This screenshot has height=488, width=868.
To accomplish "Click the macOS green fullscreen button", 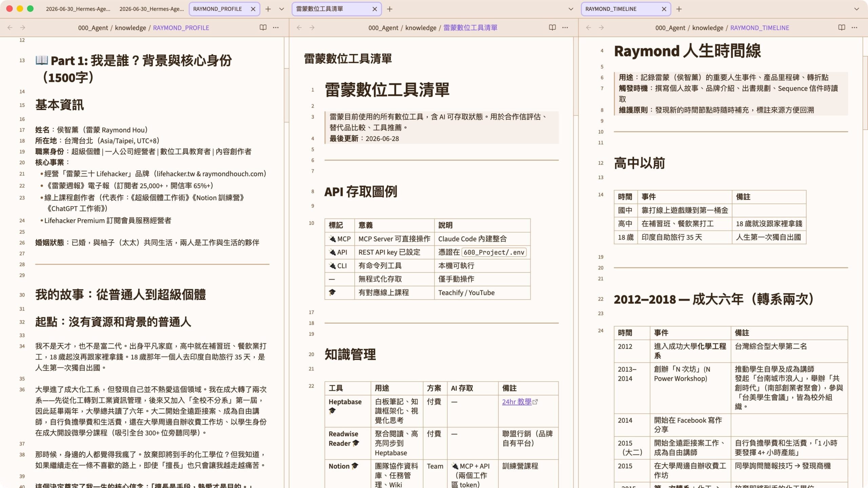I will click(30, 9).
